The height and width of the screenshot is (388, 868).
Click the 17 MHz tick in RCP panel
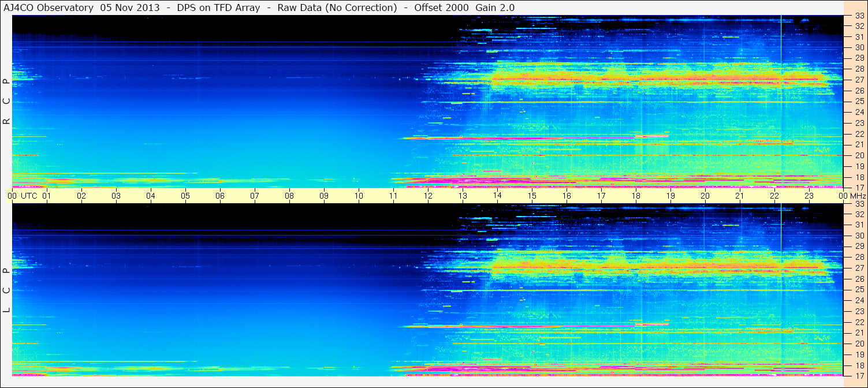tap(859, 188)
